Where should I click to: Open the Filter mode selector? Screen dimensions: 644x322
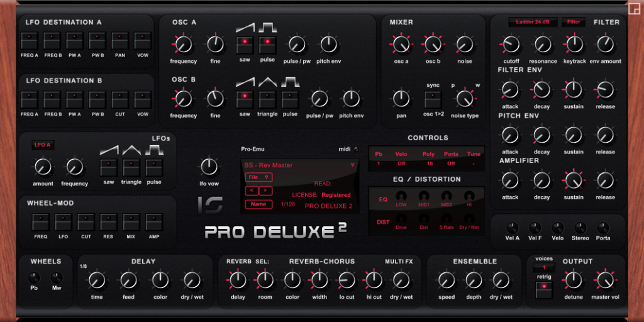574,22
